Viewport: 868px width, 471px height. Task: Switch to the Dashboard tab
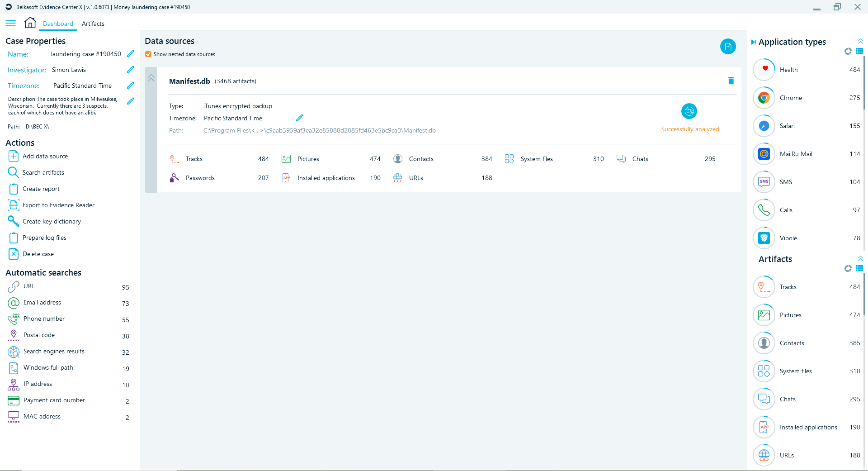coord(58,24)
